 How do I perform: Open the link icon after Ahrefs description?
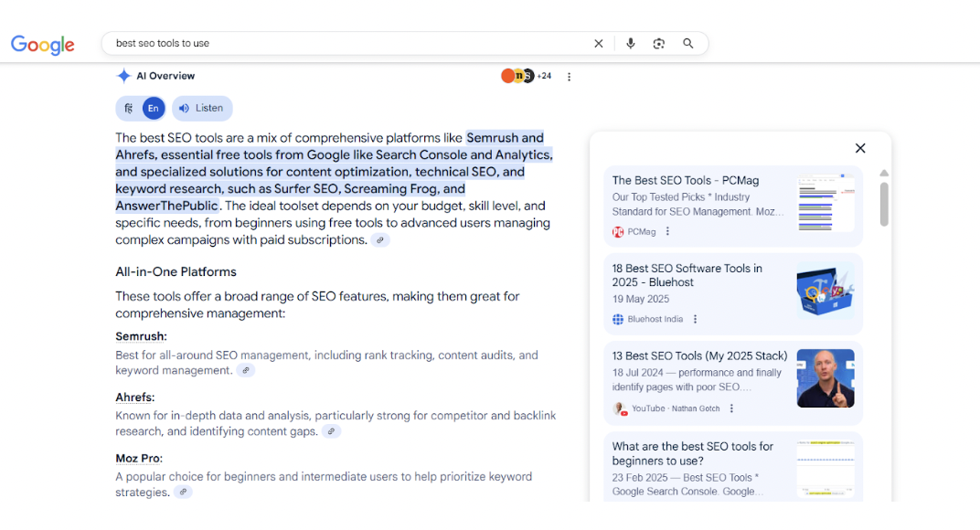(x=331, y=431)
